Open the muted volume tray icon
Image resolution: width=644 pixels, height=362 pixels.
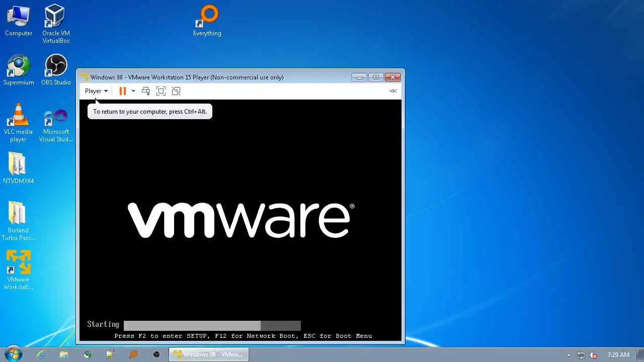594,355
